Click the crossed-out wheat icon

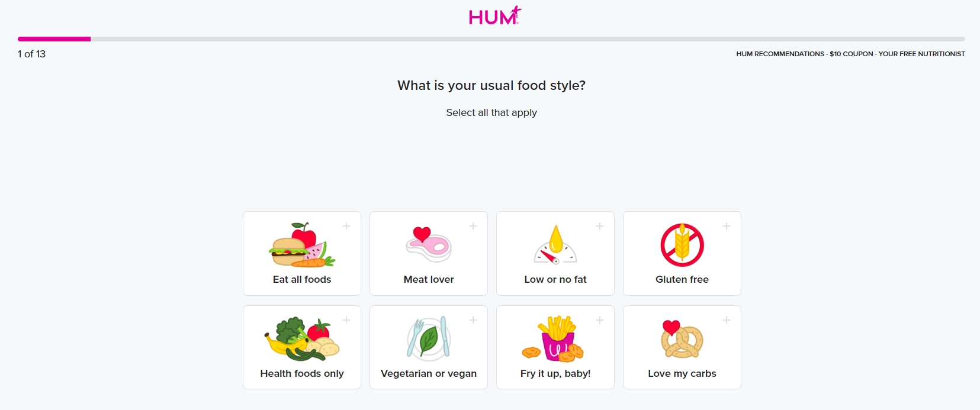tap(682, 245)
